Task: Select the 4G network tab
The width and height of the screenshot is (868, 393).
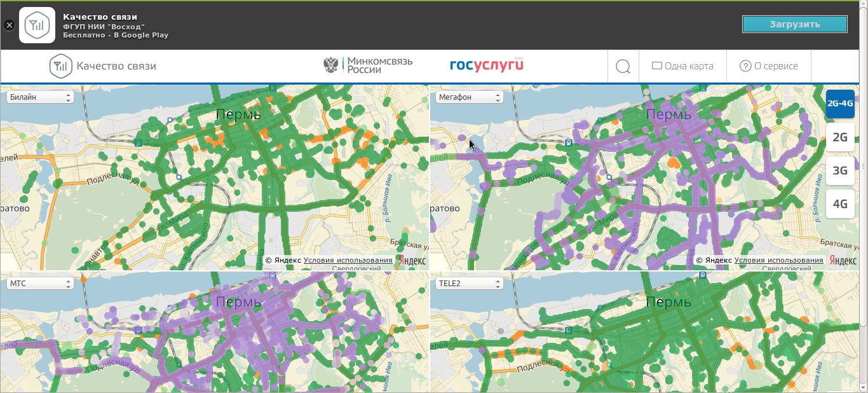Action: (x=840, y=204)
